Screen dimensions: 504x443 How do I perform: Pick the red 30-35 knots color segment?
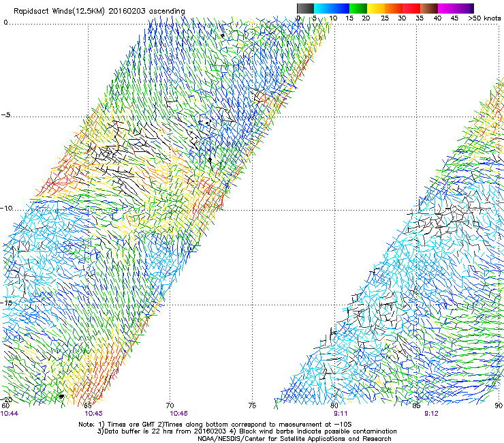click(x=411, y=8)
